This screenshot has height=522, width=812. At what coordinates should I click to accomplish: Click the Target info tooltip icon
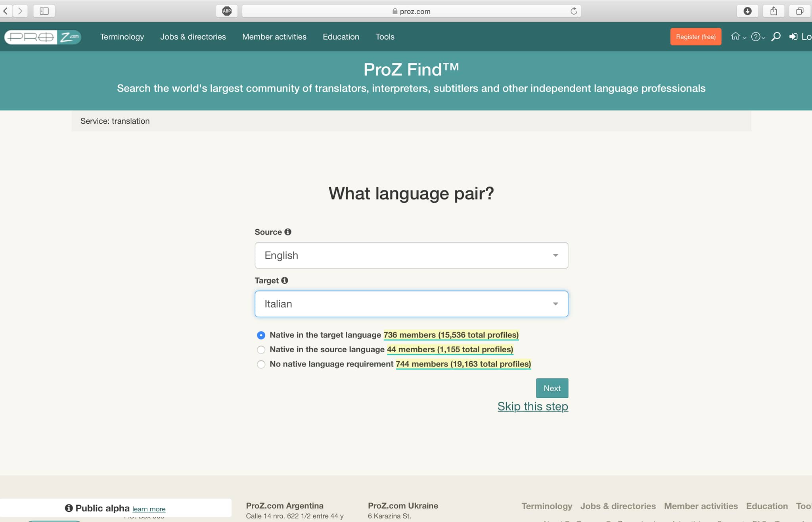pyautogui.click(x=285, y=280)
